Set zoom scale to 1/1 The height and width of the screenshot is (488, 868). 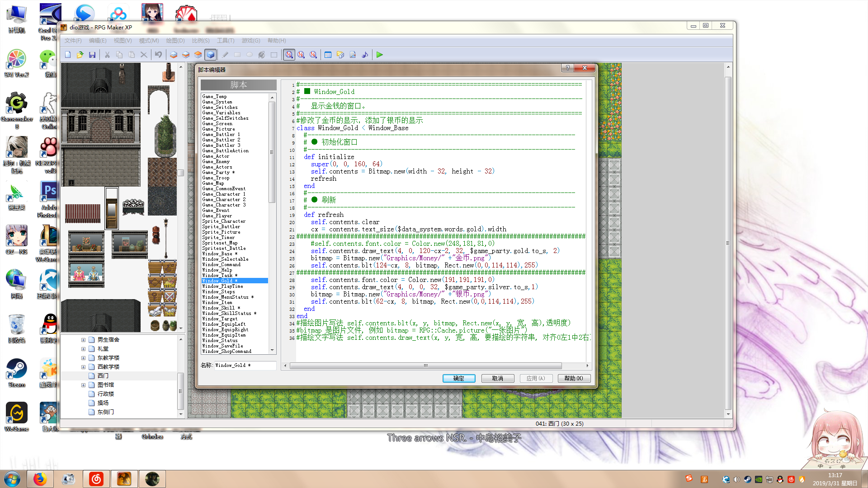pyautogui.click(x=289, y=55)
